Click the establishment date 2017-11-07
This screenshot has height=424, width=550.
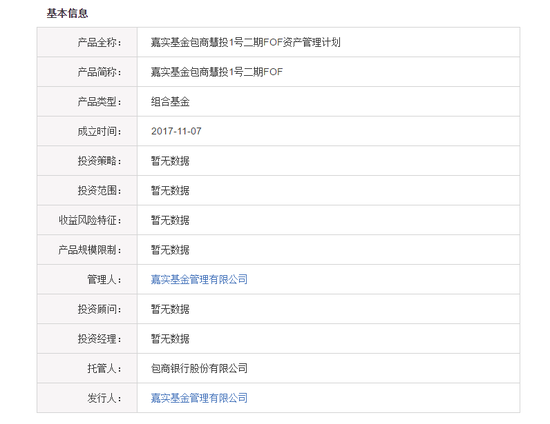pyautogui.click(x=176, y=131)
